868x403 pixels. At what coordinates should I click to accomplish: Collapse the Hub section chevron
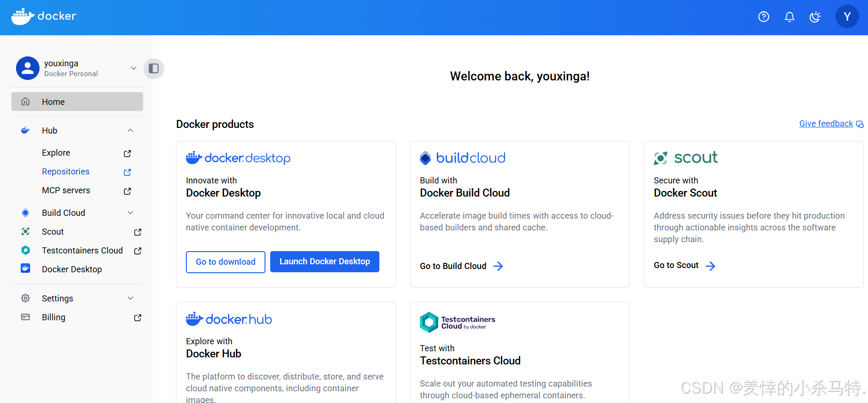point(130,131)
